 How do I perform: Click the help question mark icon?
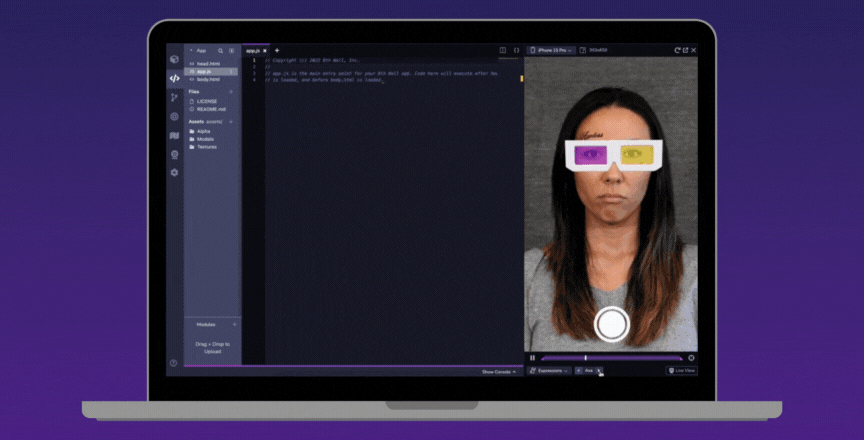[x=174, y=363]
